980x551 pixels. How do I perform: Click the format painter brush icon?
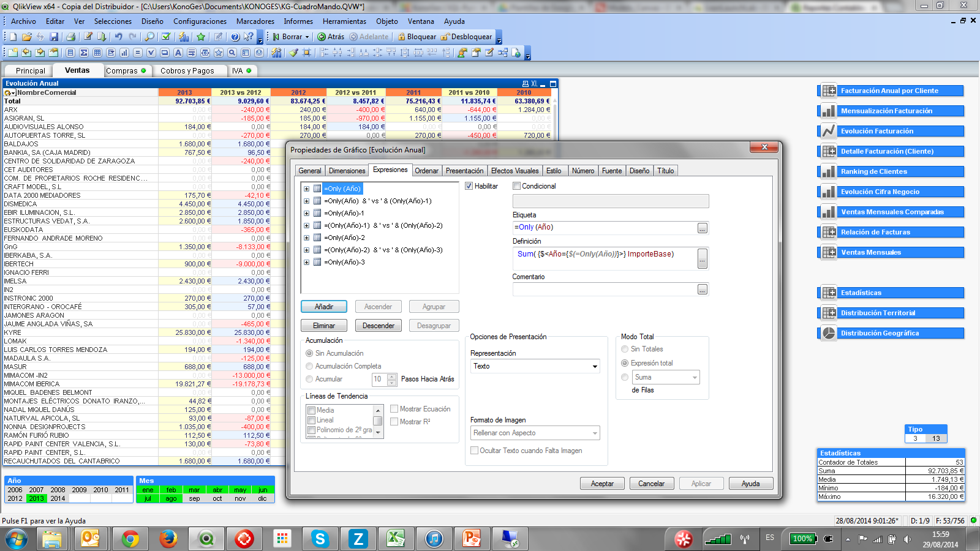click(x=293, y=53)
